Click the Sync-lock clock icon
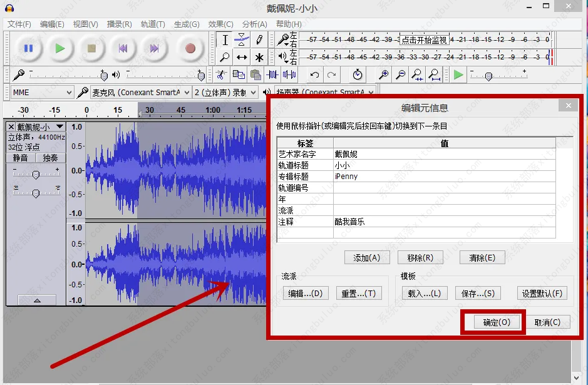The height and width of the screenshot is (385, 588). (358, 75)
